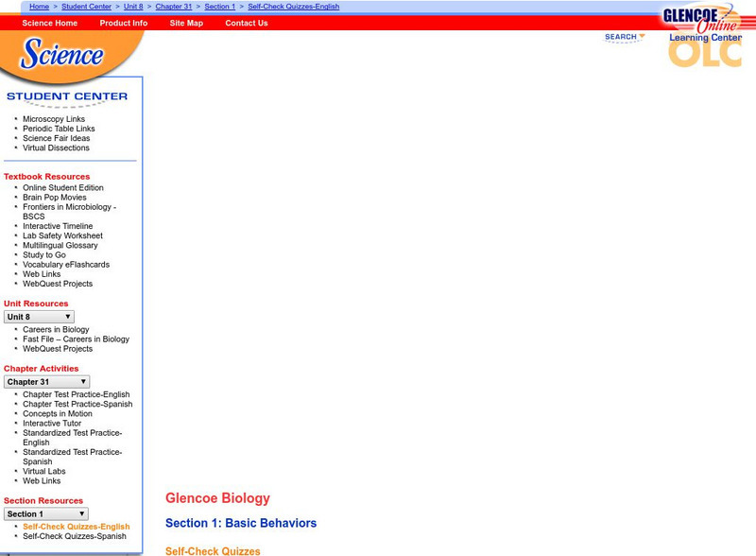Screen dimensions: 756x556
Task: Open Virtual Dissections
Action: 56,148
